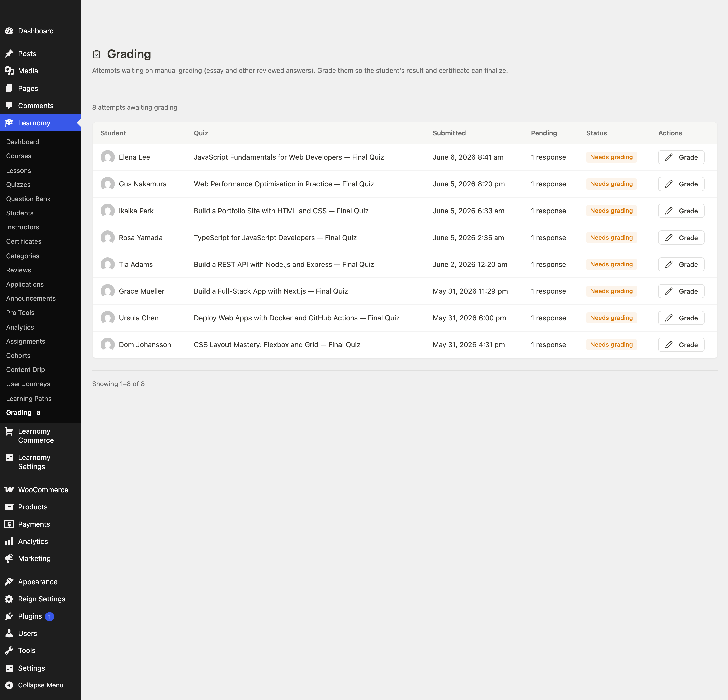The image size is (728, 700).
Task: Click the Needs grading badge for Grace Mueller
Action: pos(611,291)
